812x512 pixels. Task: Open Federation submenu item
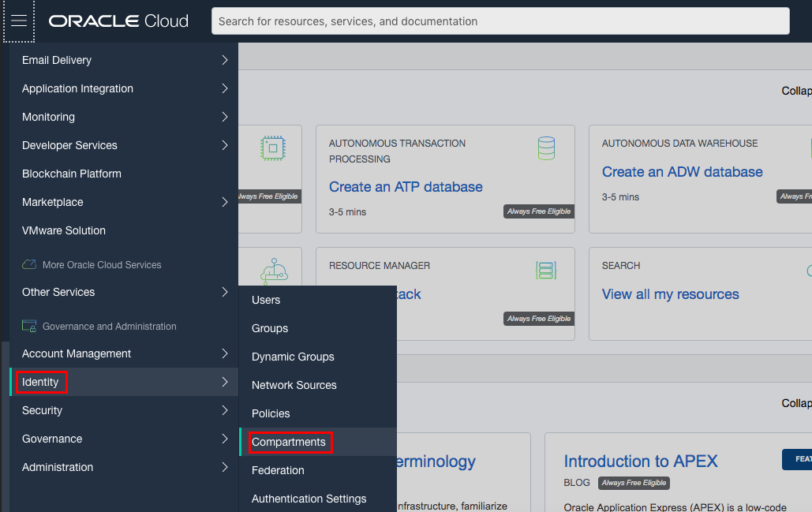317,471
